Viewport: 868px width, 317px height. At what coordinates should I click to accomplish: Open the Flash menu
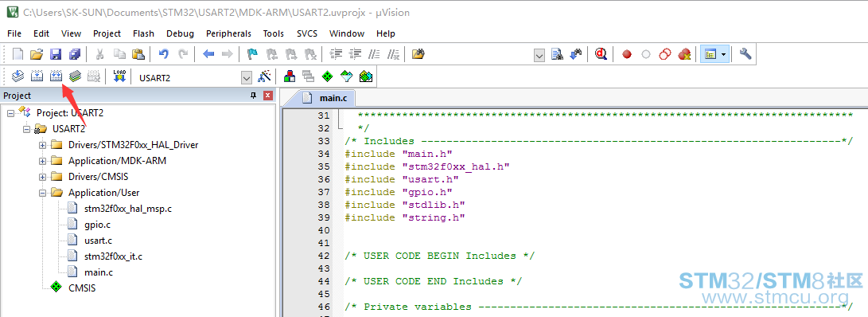(x=143, y=33)
